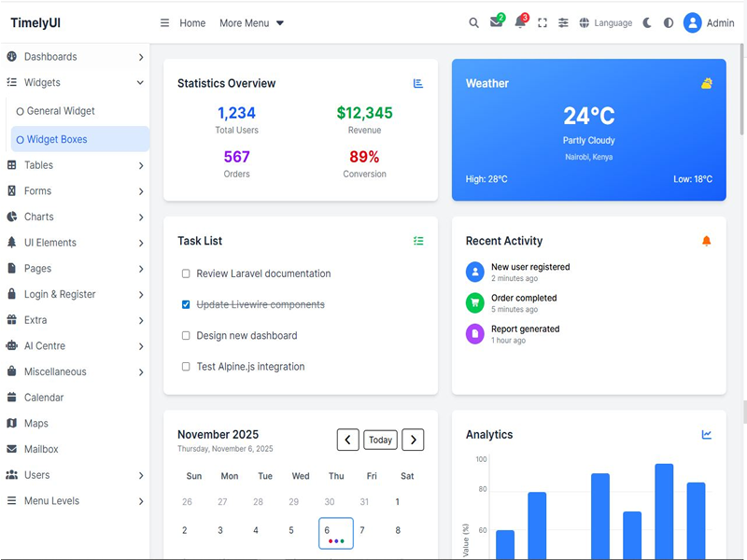747x560 pixels.
Task: Enter fullscreen mode via header icon
Action: pyautogui.click(x=543, y=23)
